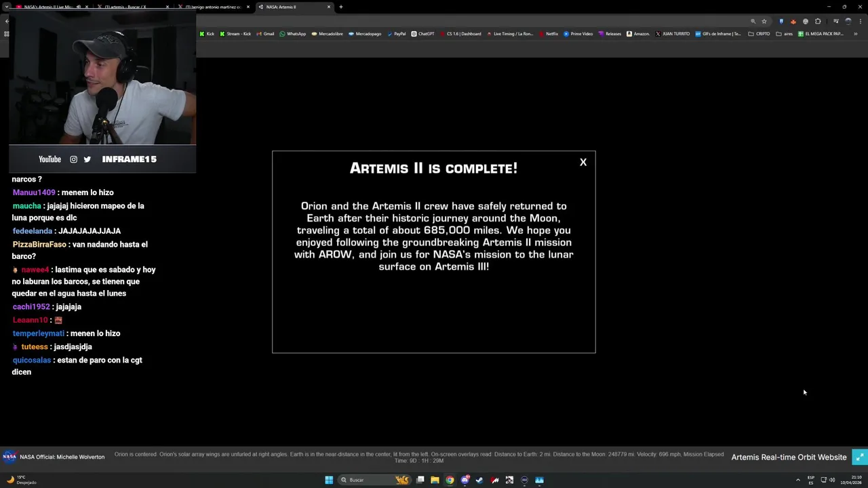Viewport: 868px width, 488px height.
Task: Open the Chrome profile avatar
Action: pos(848,21)
